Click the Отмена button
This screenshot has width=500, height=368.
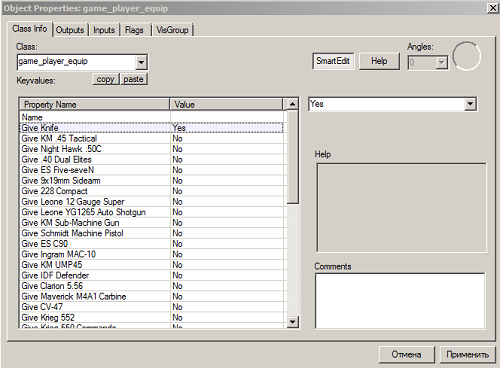406,355
